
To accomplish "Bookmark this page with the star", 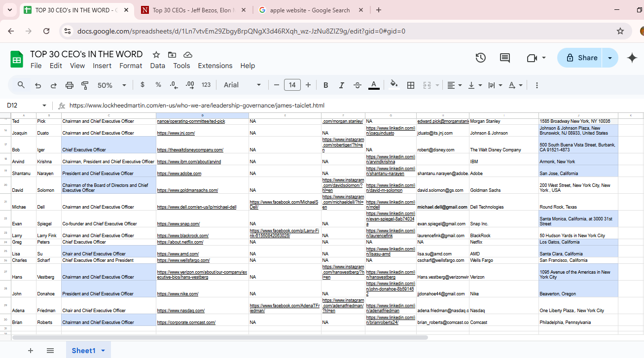I will (x=620, y=31).
